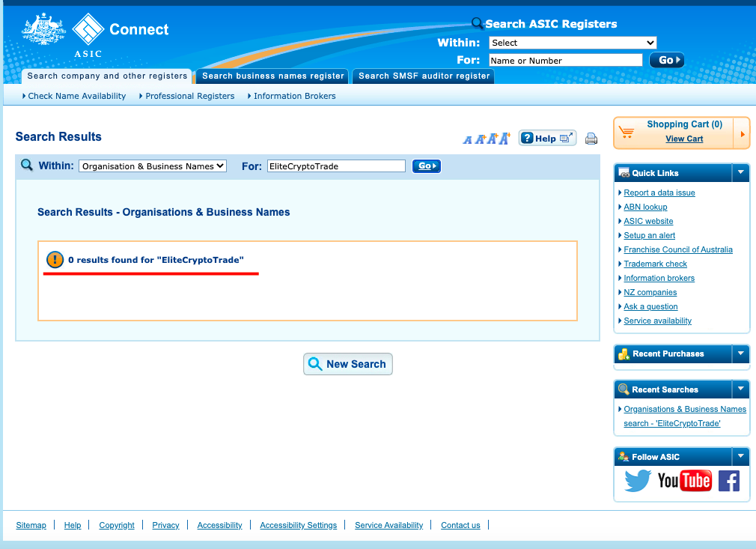Click the Australian coat of arms emblem
Image resolution: width=756 pixels, height=549 pixels.
(43, 29)
